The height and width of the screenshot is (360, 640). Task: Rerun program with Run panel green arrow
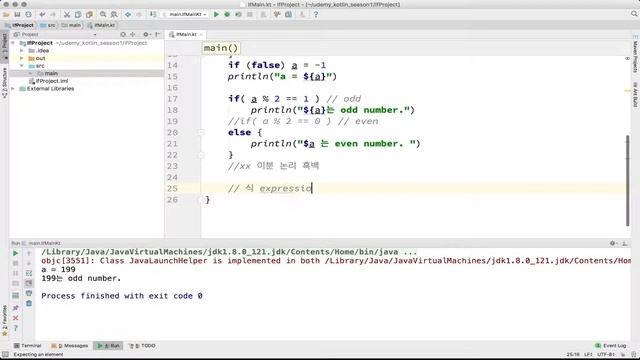(x=16, y=253)
